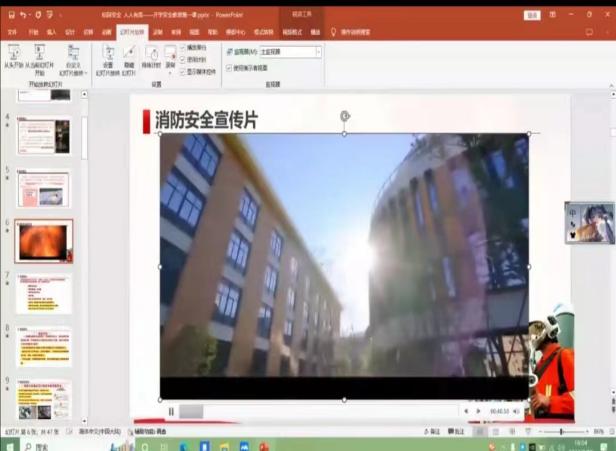616x451 pixels.
Task: Click From Beginning slideshow icon
Action: pos(13,55)
